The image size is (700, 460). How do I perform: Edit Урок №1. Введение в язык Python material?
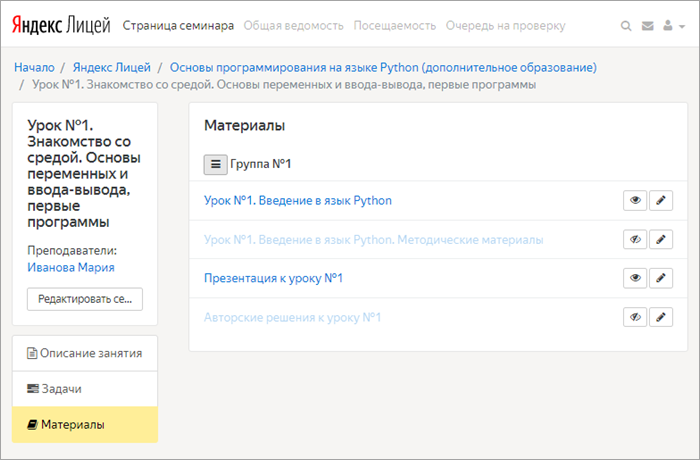click(661, 200)
